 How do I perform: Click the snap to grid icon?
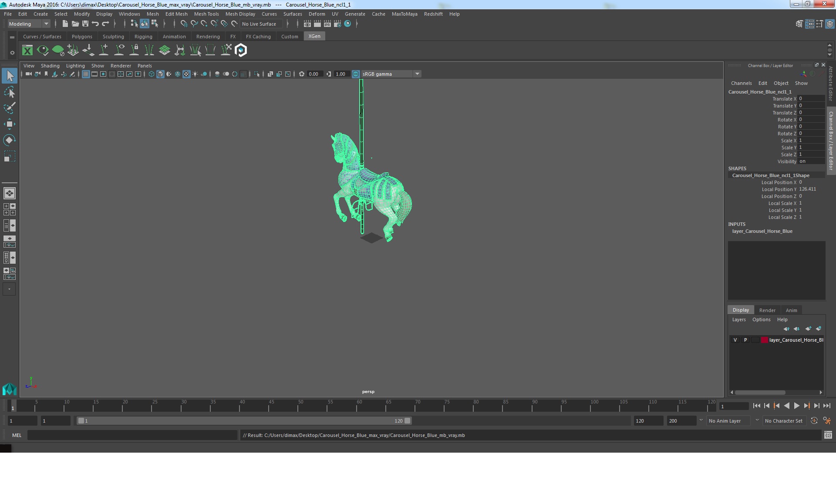[x=183, y=24]
